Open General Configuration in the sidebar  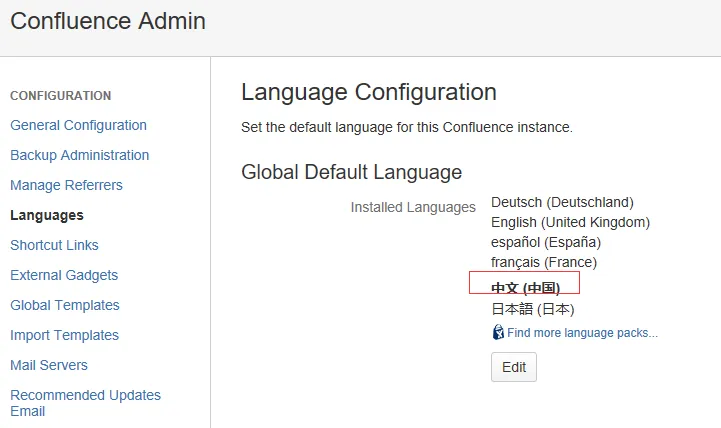tap(78, 125)
